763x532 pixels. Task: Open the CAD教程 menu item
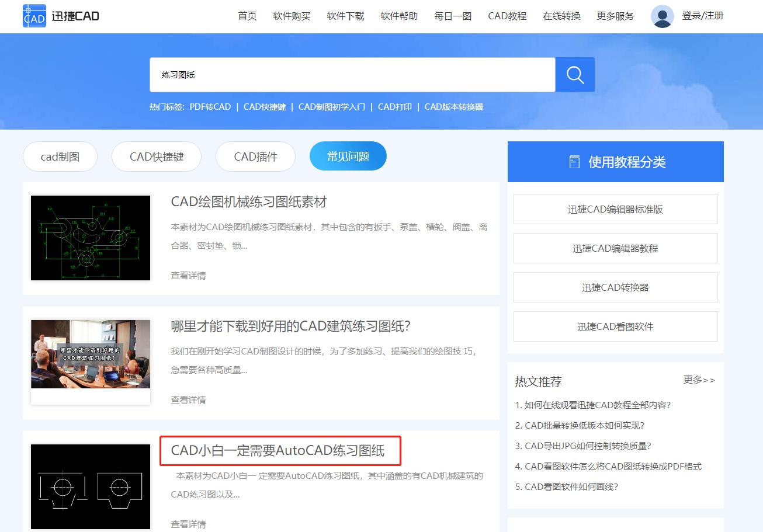[507, 16]
